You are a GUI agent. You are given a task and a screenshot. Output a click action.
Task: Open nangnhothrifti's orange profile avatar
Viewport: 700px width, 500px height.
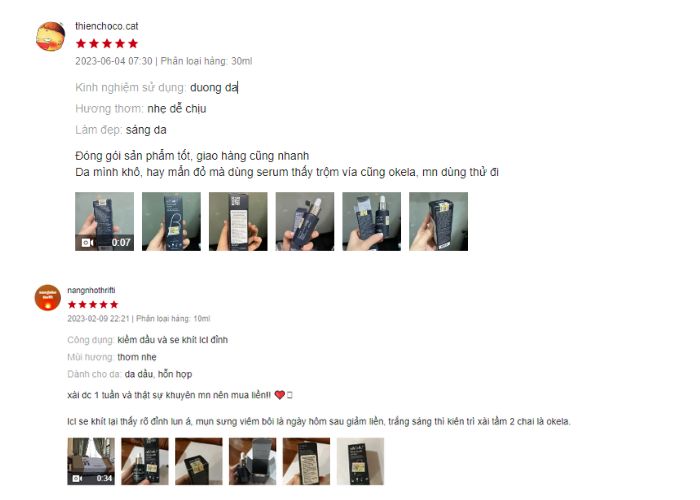tap(48, 297)
